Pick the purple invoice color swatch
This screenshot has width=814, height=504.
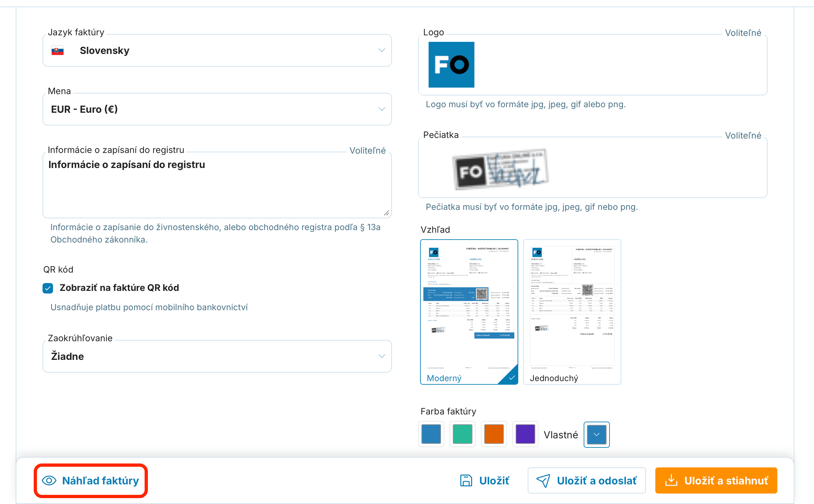tap(525, 434)
